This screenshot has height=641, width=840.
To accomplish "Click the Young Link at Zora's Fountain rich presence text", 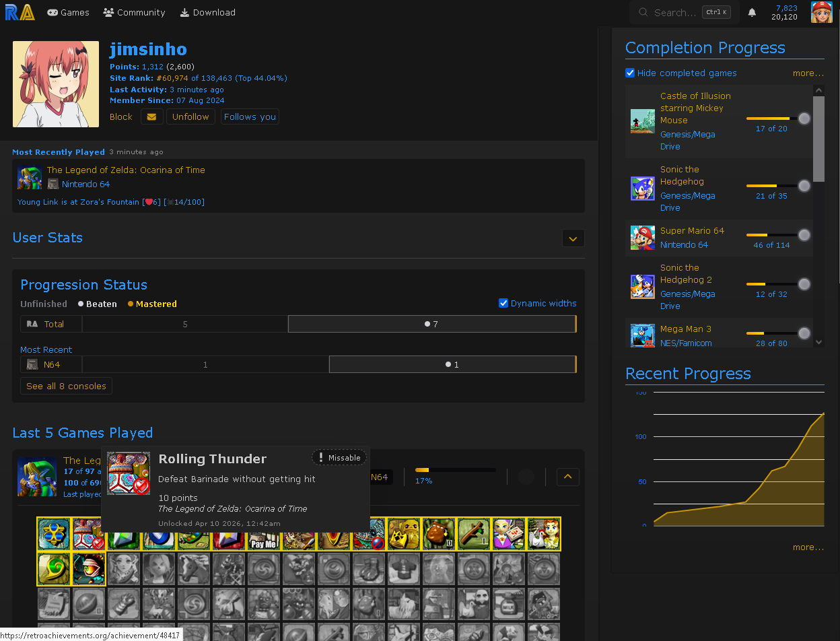I will click(x=111, y=201).
